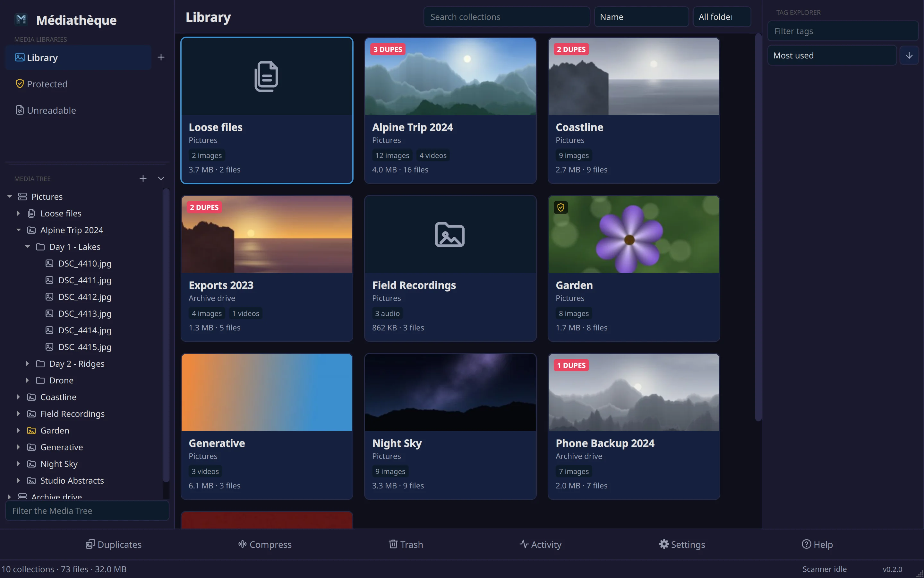This screenshot has width=924, height=578.
Task: Click the shield icon next to Protected
Action: click(20, 84)
